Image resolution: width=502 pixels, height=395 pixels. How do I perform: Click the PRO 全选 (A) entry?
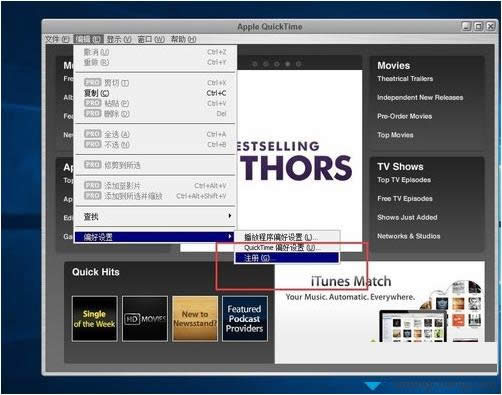pyautogui.click(x=155, y=134)
